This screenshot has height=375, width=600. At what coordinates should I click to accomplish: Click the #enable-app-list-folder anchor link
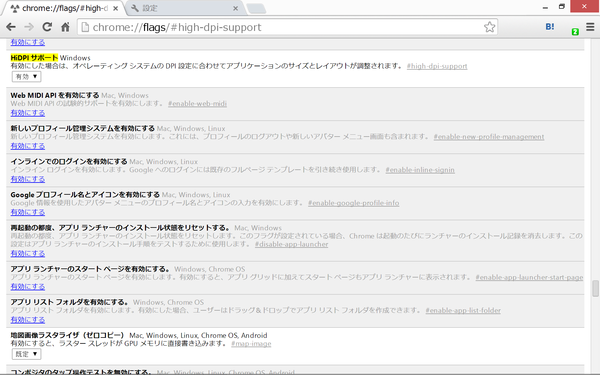pyautogui.click(x=463, y=310)
